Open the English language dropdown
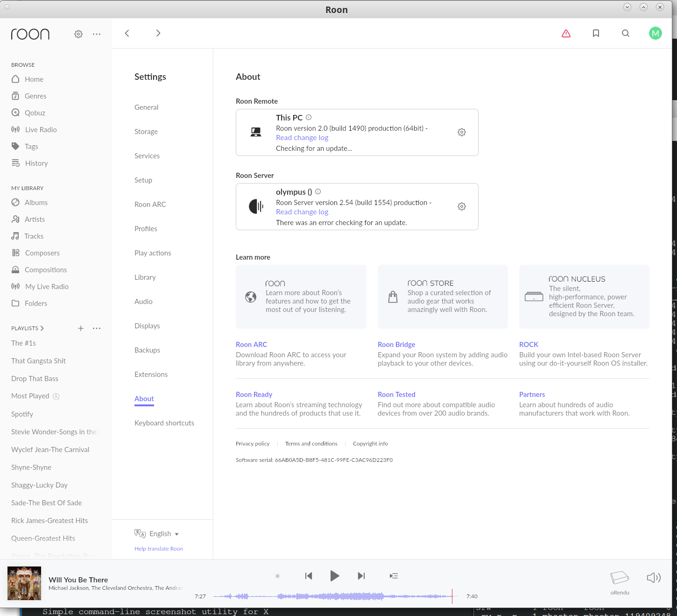677x616 pixels. [163, 534]
